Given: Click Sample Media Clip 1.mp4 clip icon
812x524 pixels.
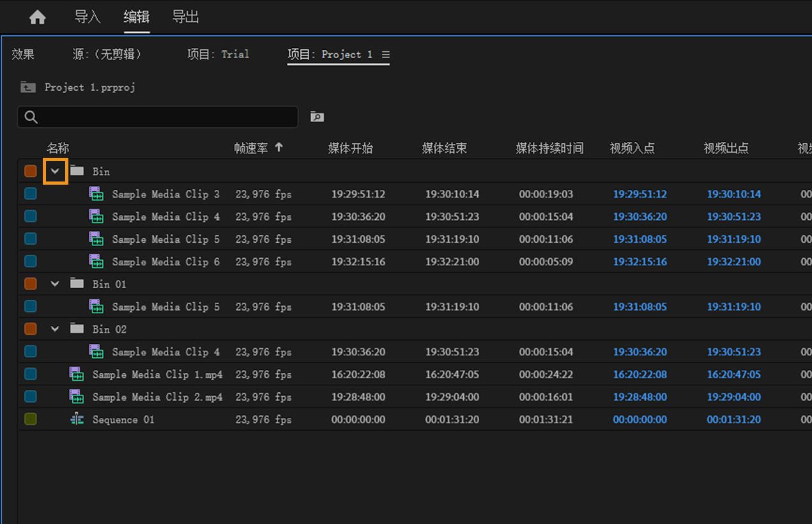Looking at the screenshot, I should [77, 374].
